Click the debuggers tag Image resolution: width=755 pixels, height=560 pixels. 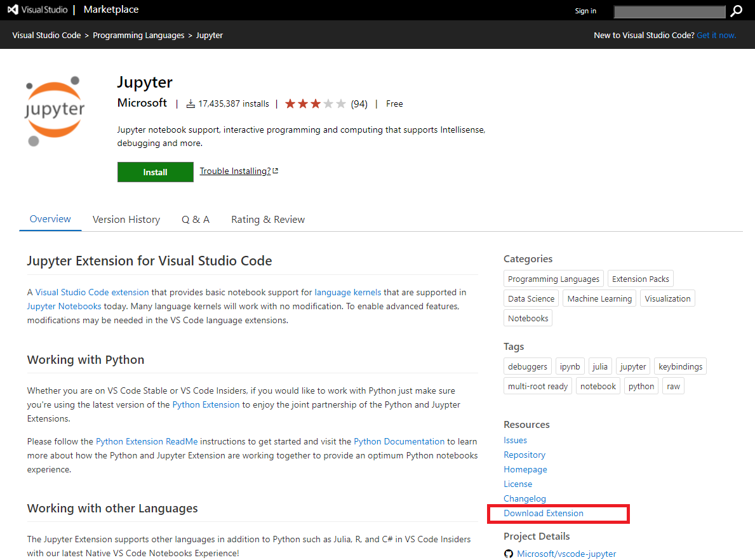coord(527,366)
